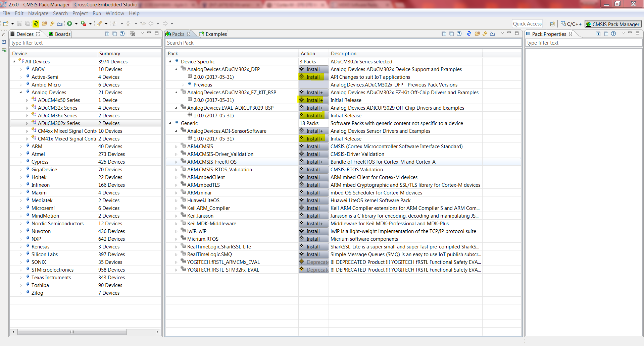The height and width of the screenshot is (346, 644).
Task: Select the ADuCM302x Series device row
Action: 86,123
